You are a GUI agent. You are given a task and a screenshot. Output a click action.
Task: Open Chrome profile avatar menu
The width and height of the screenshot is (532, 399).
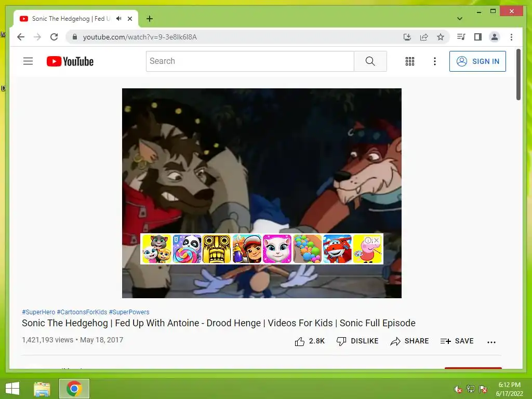[495, 37]
